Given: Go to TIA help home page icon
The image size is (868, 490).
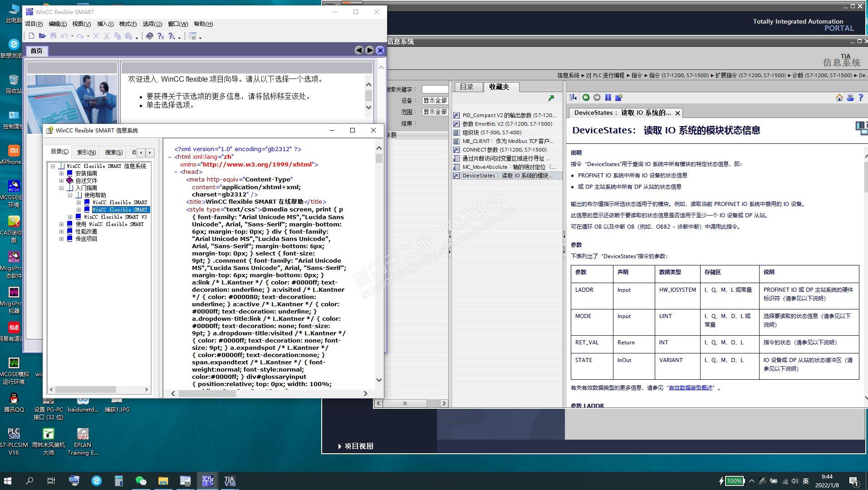Looking at the screenshot, I should pyautogui.click(x=839, y=98).
